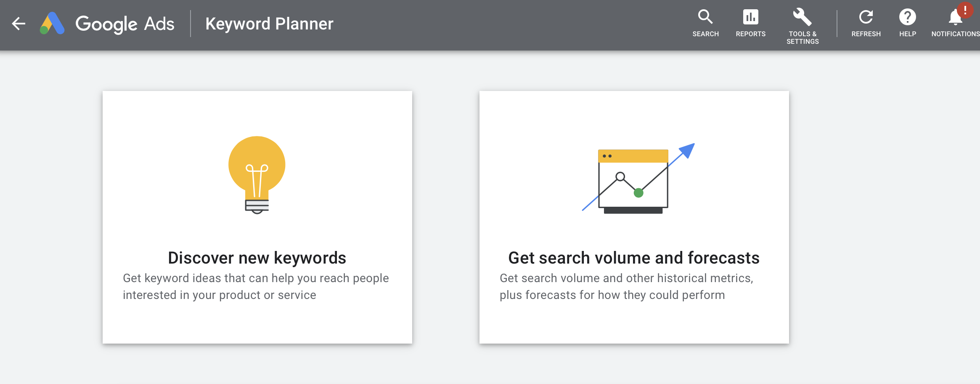Click Get search volume and forecasts heading

point(634,258)
